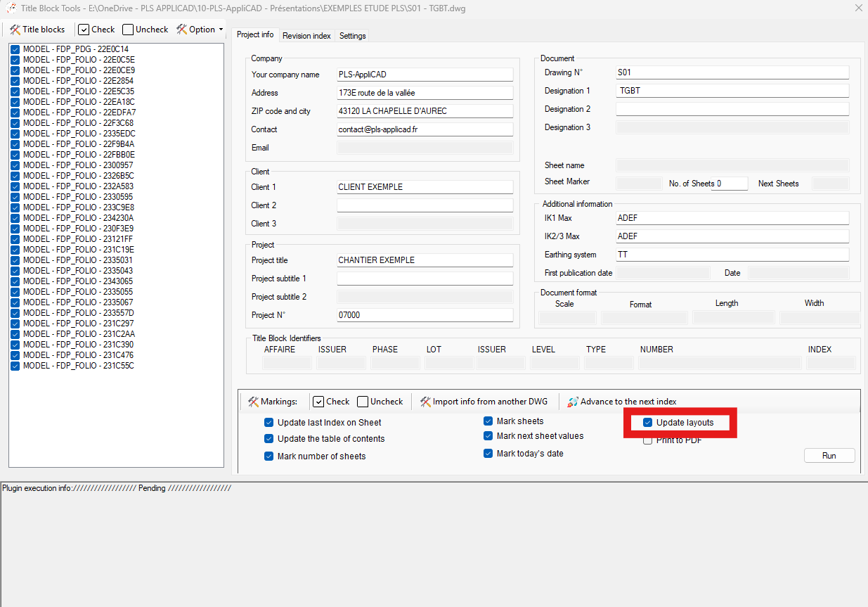Viewport: 868px width, 607px height.
Task: Click the Check icon above sheet list
Action: (84, 30)
